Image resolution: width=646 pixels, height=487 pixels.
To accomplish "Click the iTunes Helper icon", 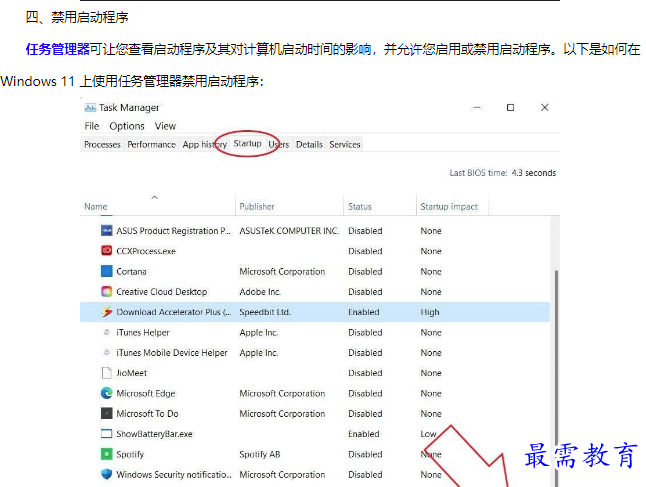I will coord(107,332).
